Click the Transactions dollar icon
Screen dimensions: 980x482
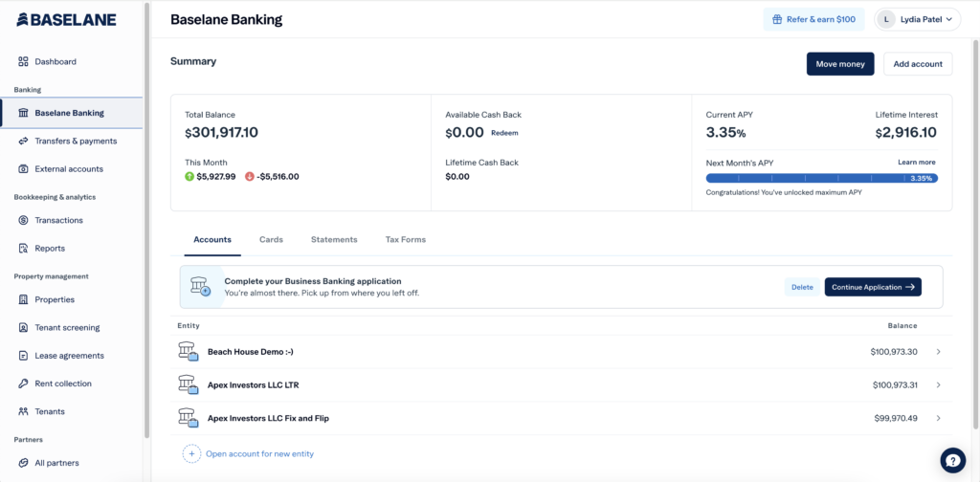click(x=23, y=220)
